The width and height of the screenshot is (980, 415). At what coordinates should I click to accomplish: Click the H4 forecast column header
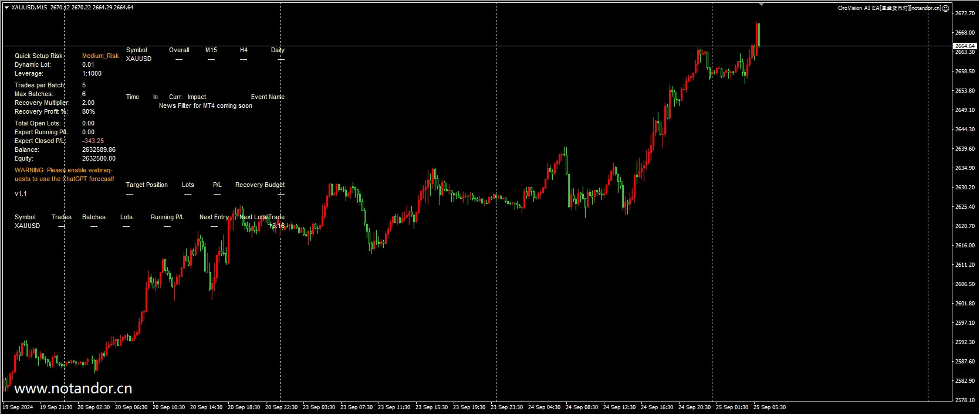tap(244, 50)
